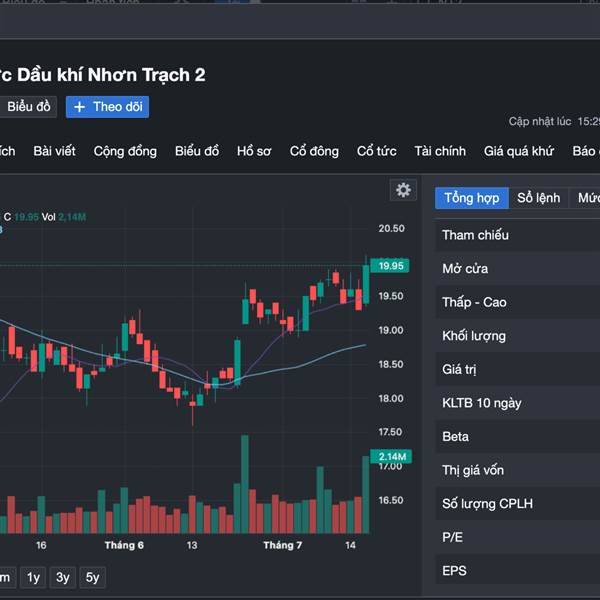Click the Giá trị row

click(518, 369)
